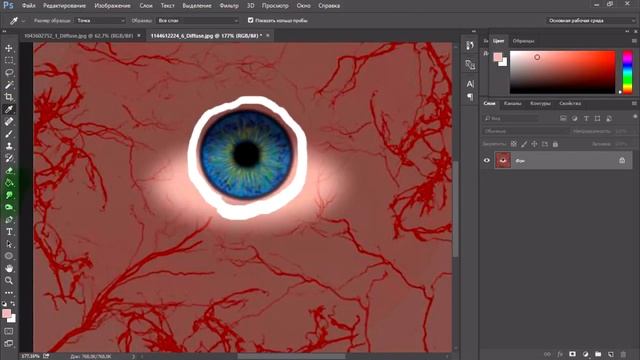Select the Healing Brush tool
Screen dimensions: 640x360
tap(9, 121)
